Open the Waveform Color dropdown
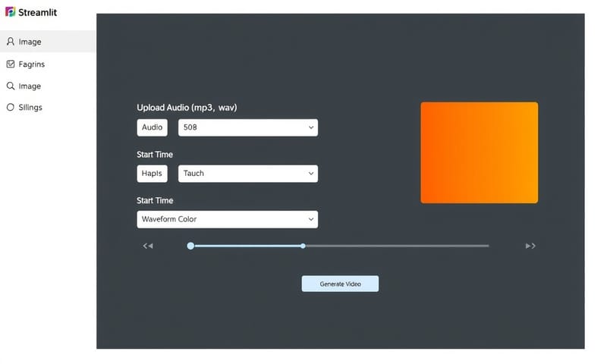Image resolution: width=607 pixels, height=364 pixels. coord(227,219)
